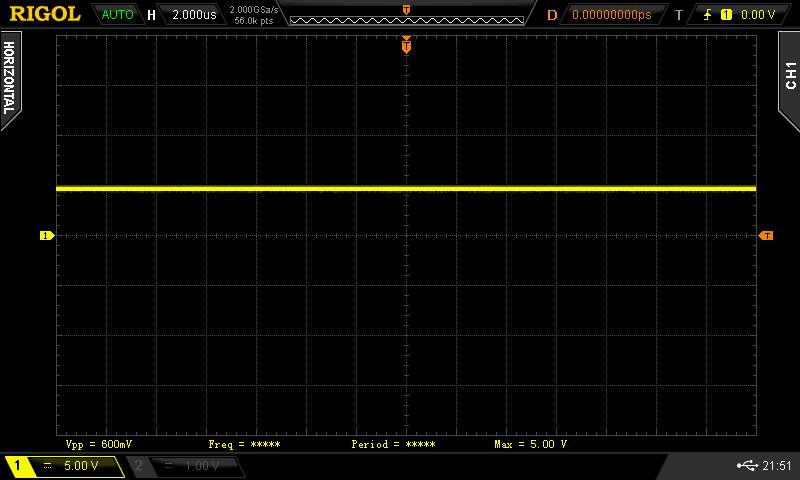The height and width of the screenshot is (480, 800).
Task: Click the channel 1 ground marker on left edge
Action: (45, 236)
